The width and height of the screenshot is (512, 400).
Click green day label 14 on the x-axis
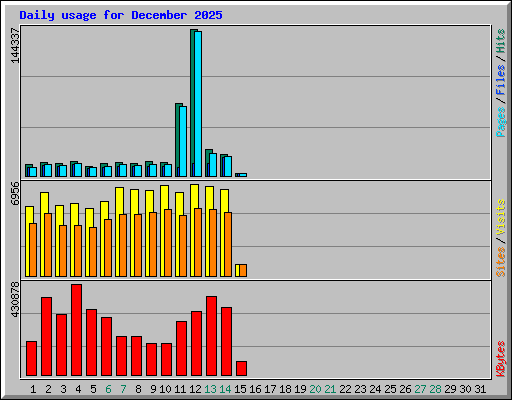click(225, 389)
